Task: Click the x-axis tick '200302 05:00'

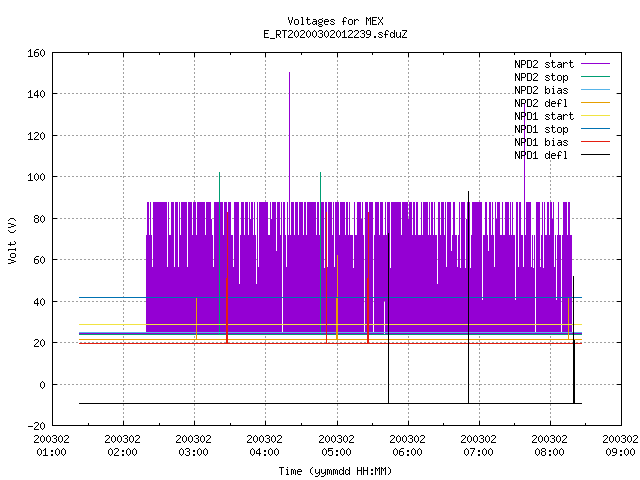Action: point(336,445)
